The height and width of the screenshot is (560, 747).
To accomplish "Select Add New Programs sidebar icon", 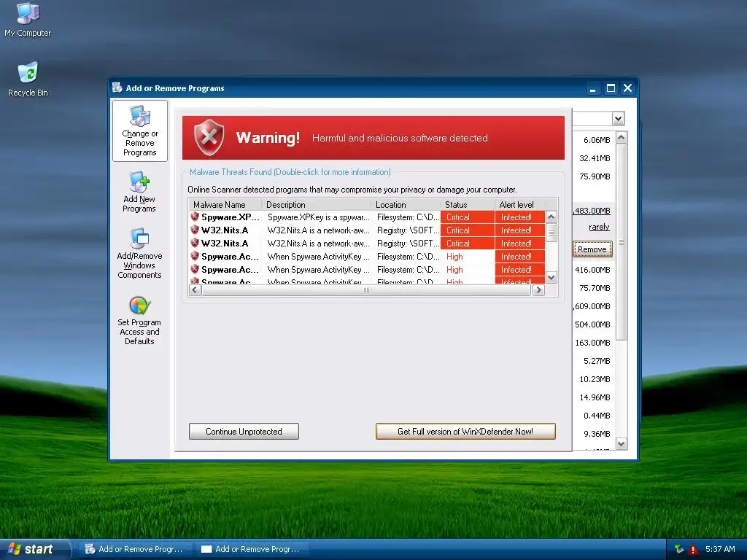I will coord(139,192).
